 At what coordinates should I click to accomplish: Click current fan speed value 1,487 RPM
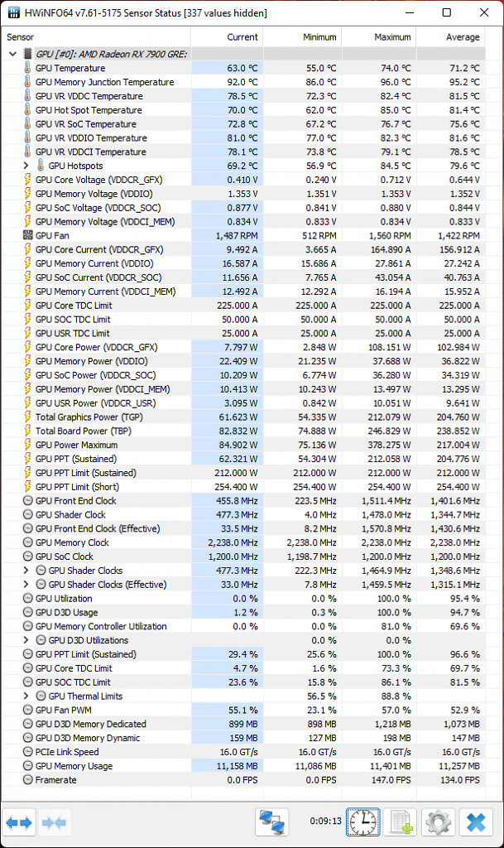(x=237, y=235)
